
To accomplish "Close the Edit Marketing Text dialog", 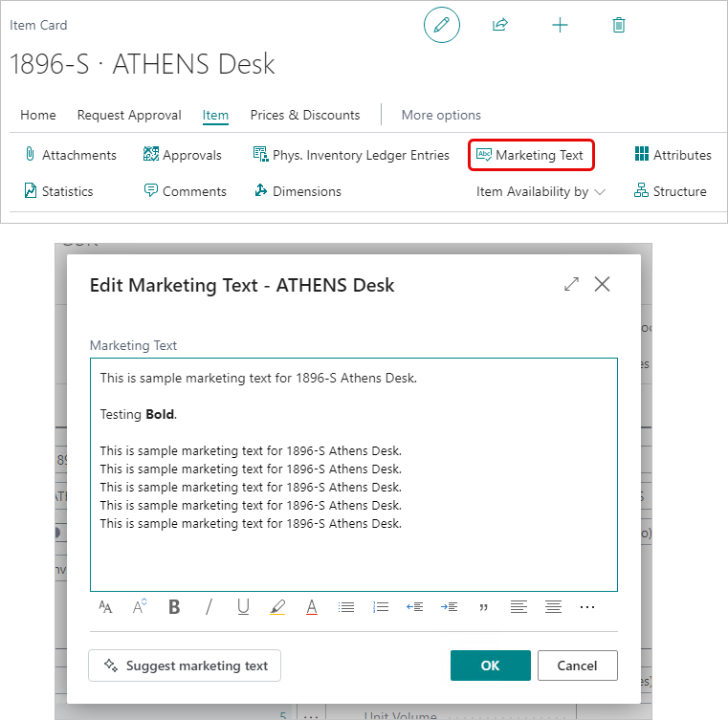I will pyautogui.click(x=602, y=284).
